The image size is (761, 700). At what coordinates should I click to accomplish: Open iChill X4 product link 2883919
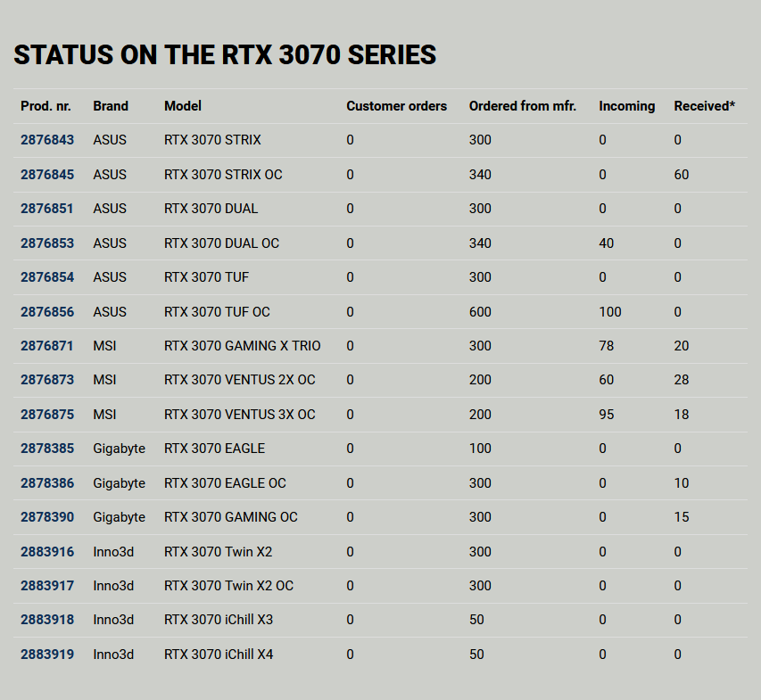coord(47,655)
